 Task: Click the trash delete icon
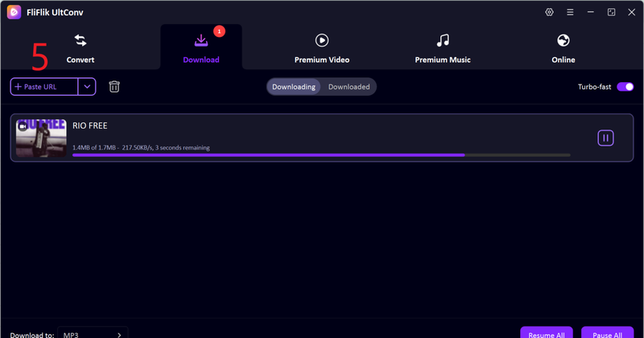(x=114, y=87)
